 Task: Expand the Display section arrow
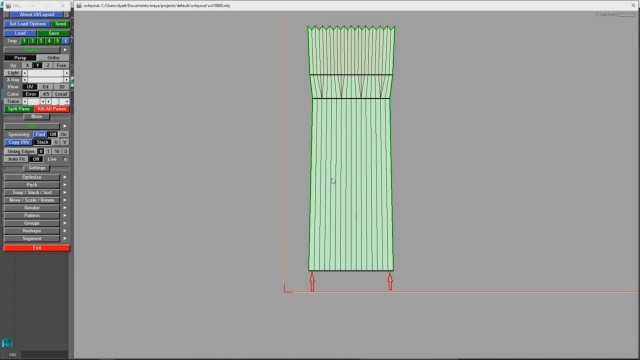point(65,50)
